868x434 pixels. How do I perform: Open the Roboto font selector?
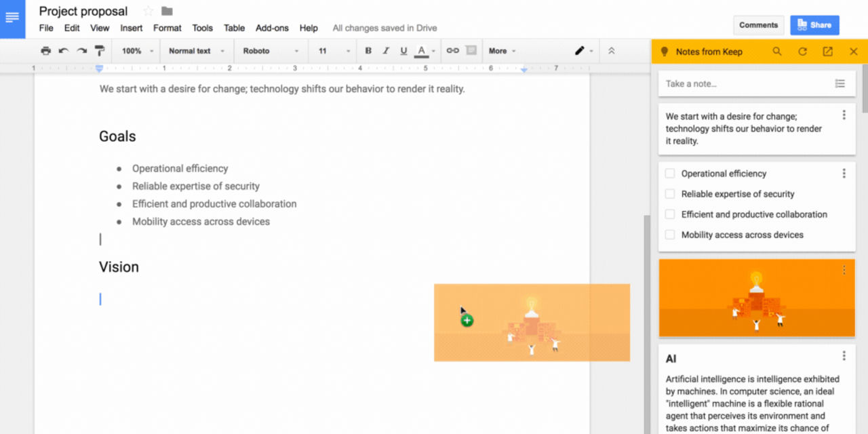click(271, 51)
